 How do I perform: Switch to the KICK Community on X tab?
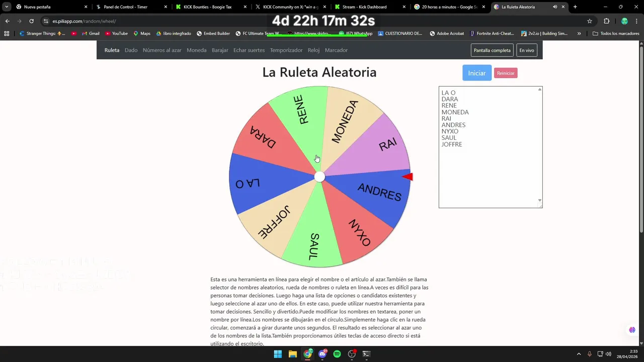291,7
